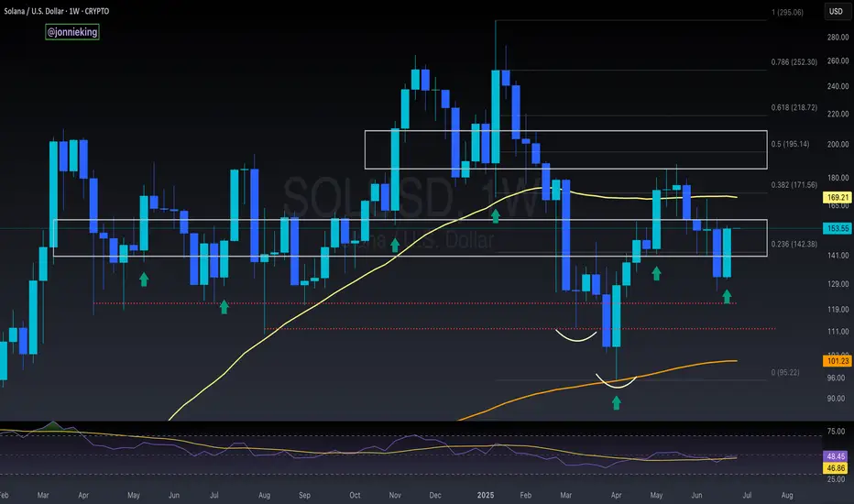The image size is (854, 504).
Task: Select the Fib label 0.382 (171.56)
Action: [794, 185]
